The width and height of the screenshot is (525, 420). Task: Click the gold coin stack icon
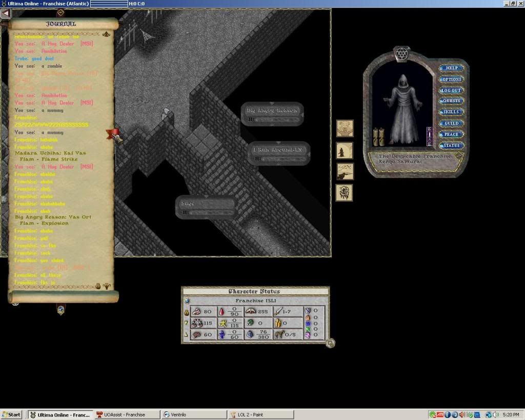[278, 323]
